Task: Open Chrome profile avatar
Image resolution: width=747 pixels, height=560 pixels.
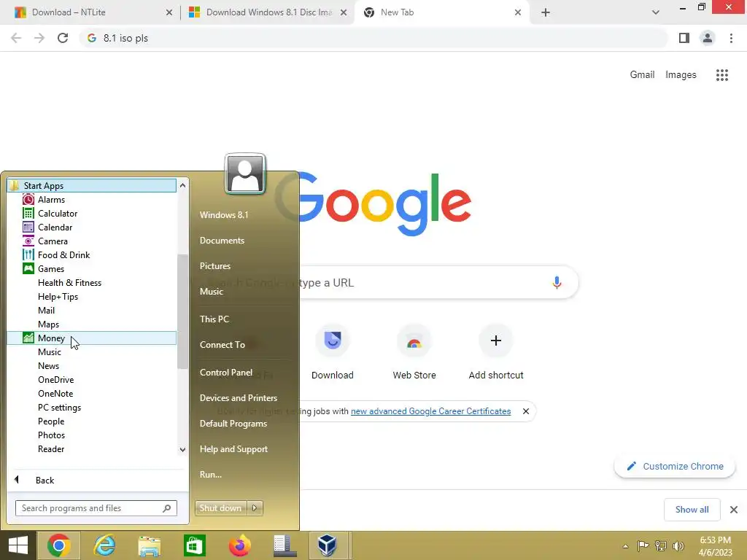Action: click(708, 38)
